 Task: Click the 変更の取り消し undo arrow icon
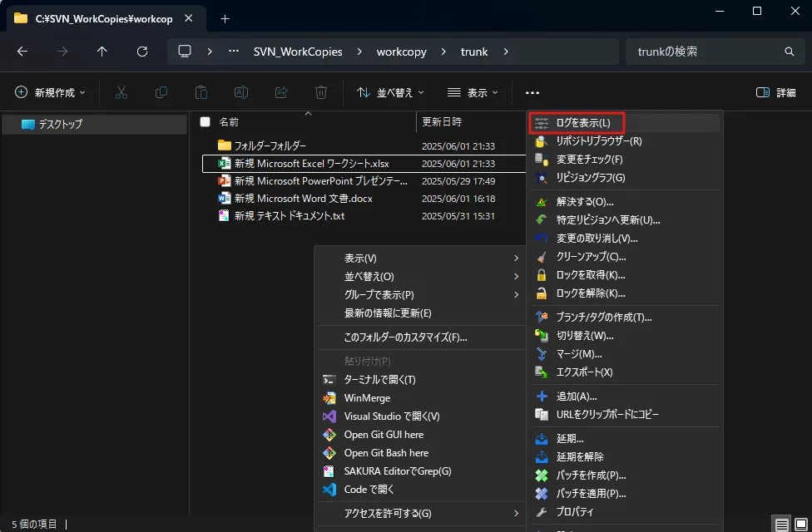[541, 239]
